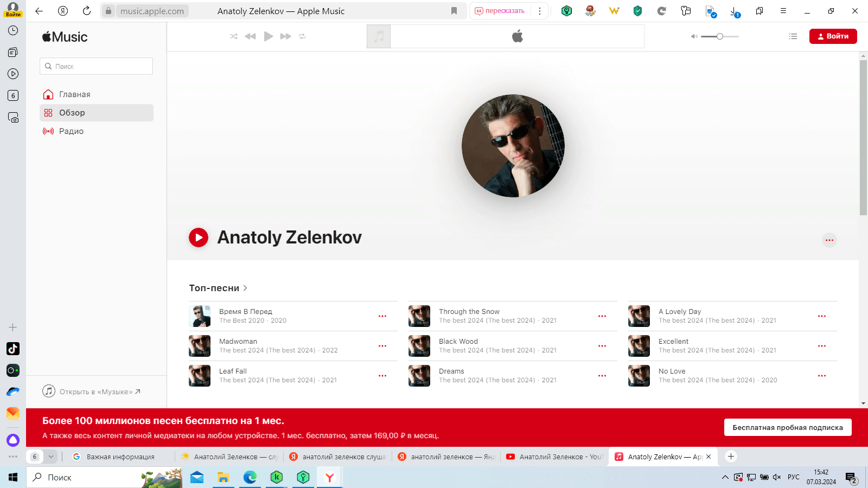Click the Yandex home icon in toolbar
The height and width of the screenshot is (488, 868).
pyautogui.click(x=63, y=11)
